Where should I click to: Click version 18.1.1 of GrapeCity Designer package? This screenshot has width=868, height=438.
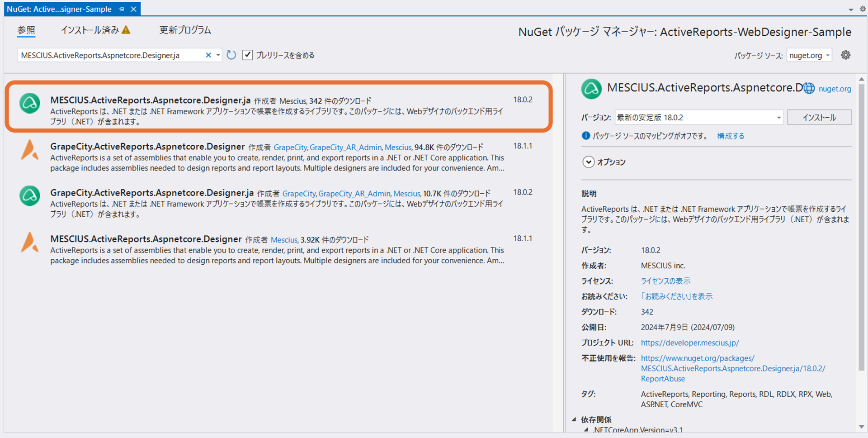(x=523, y=146)
